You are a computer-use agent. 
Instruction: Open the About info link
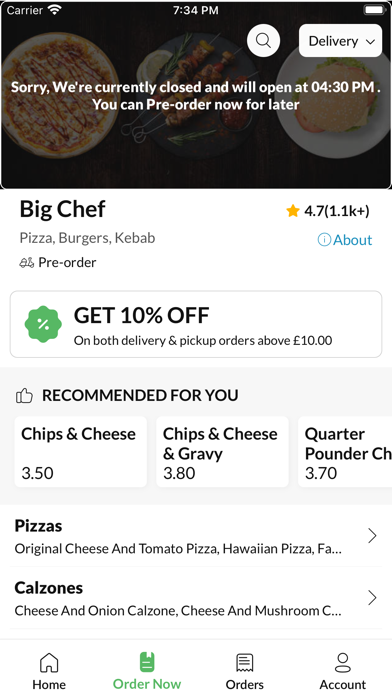coord(345,240)
